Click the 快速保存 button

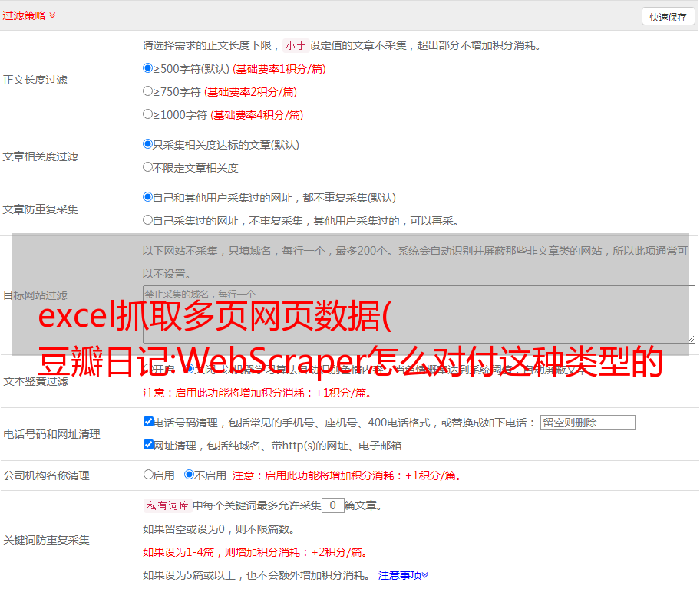[668, 17]
